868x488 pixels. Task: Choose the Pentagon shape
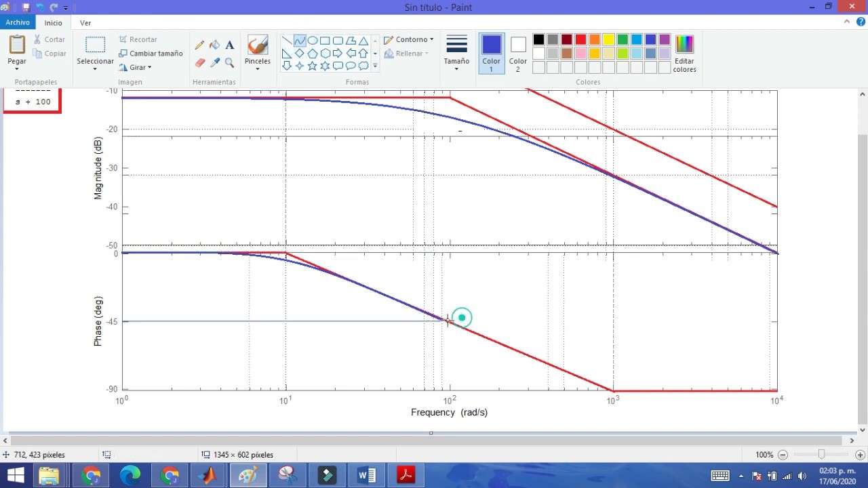tap(313, 54)
